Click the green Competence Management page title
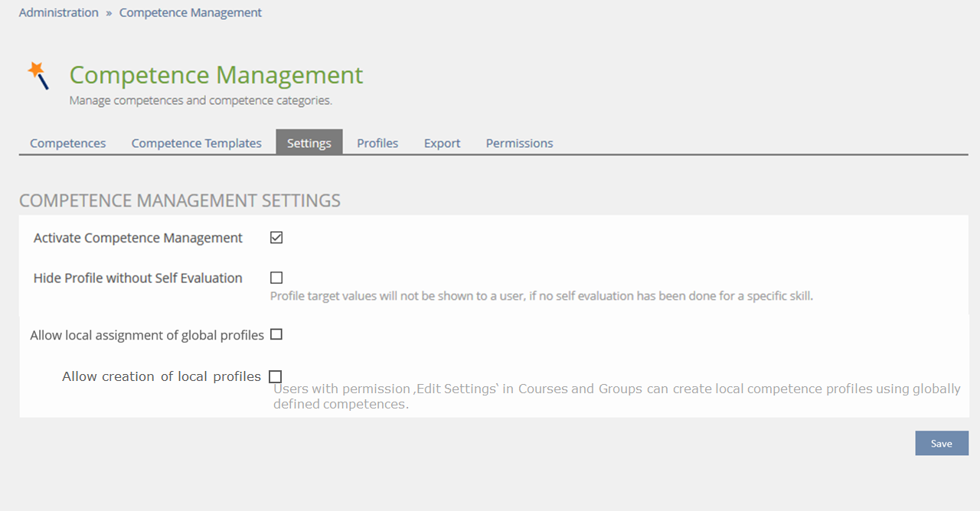980x511 pixels. pyautogui.click(x=216, y=75)
